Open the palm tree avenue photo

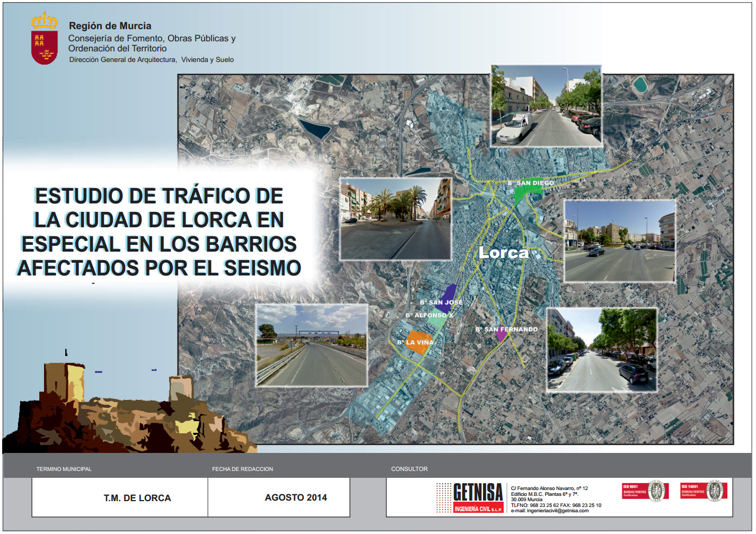click(395, 219)
